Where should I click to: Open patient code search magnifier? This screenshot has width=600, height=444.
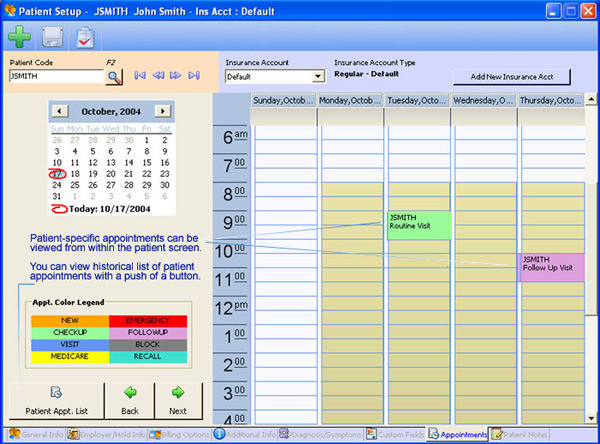point(114,76)
